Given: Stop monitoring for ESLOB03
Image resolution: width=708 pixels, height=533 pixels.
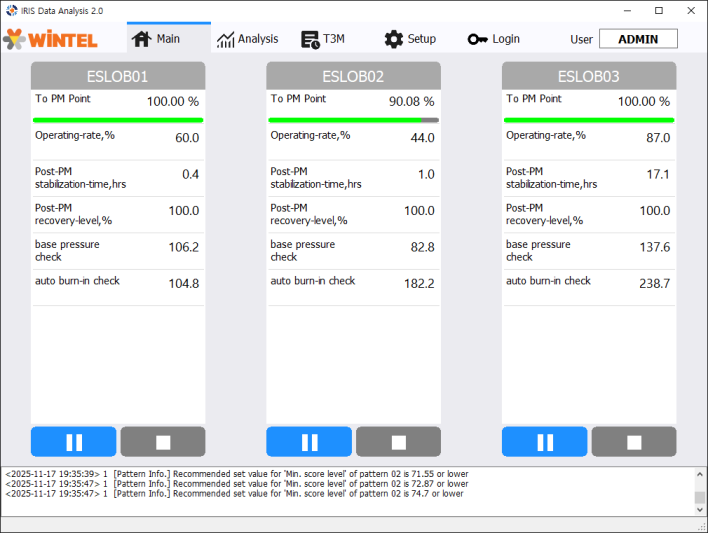Looking at the screenshot, I should [634, 442].
